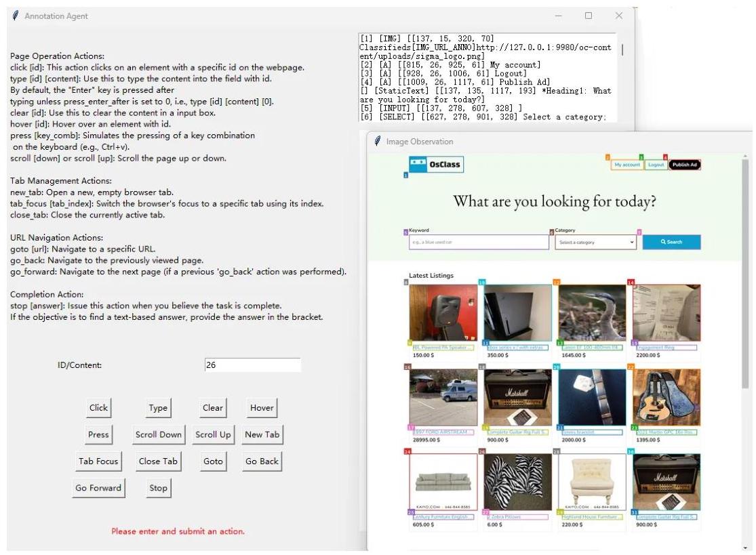This screenshot has width=756, height=555.
Task: Click the 'New Tab' button
Action: tap(262, 434)
